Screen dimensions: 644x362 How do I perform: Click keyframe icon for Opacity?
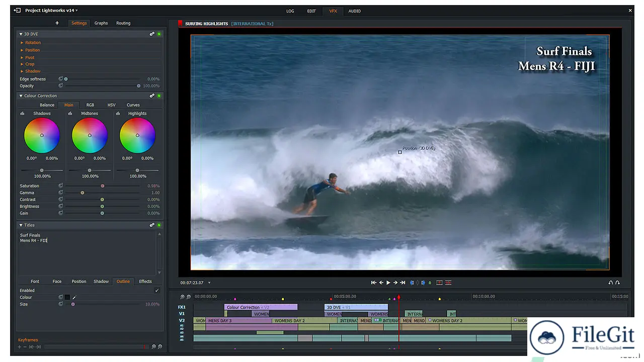(61, 86)
